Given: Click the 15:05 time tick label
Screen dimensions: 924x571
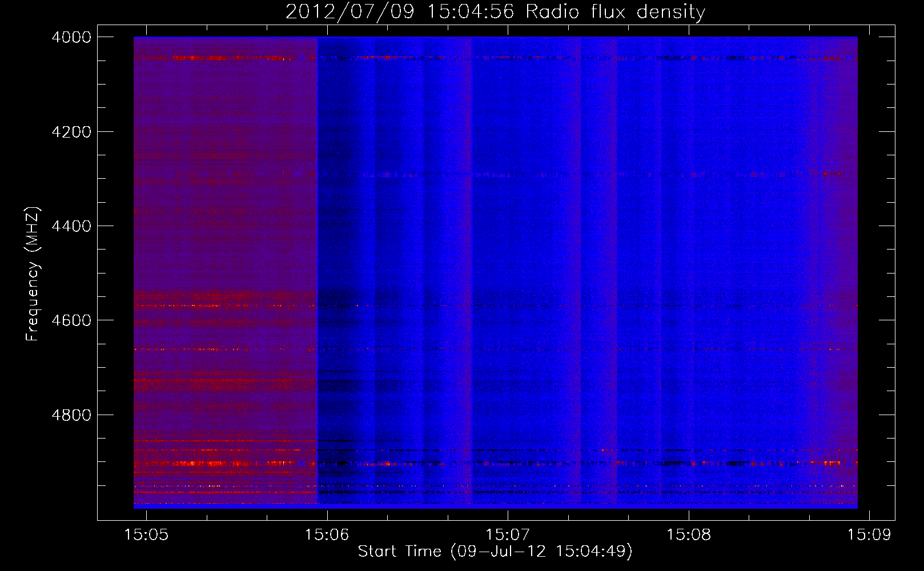Looking at the screenshot, I should click(146, 534).
